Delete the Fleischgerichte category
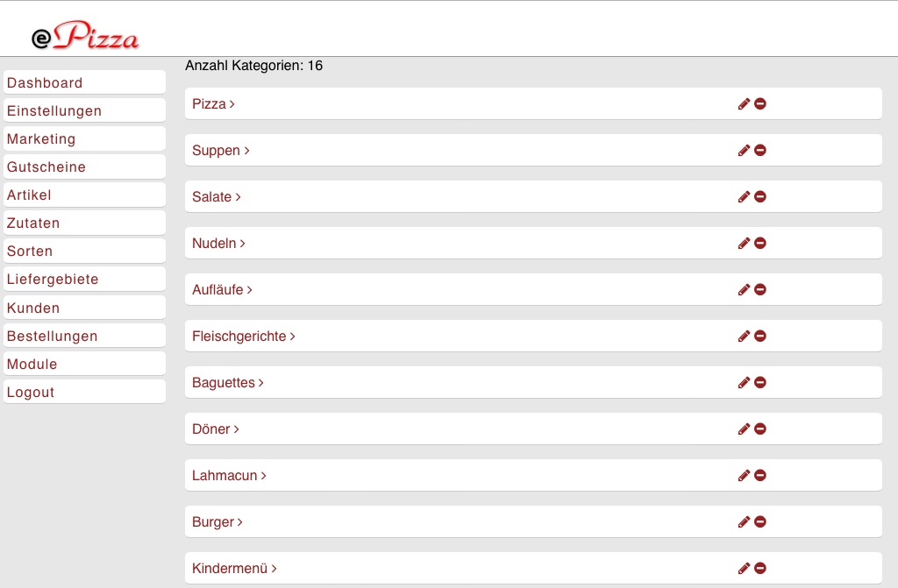Image resolution: width=898 pixels, height=588 pixels. coord(760,336)
